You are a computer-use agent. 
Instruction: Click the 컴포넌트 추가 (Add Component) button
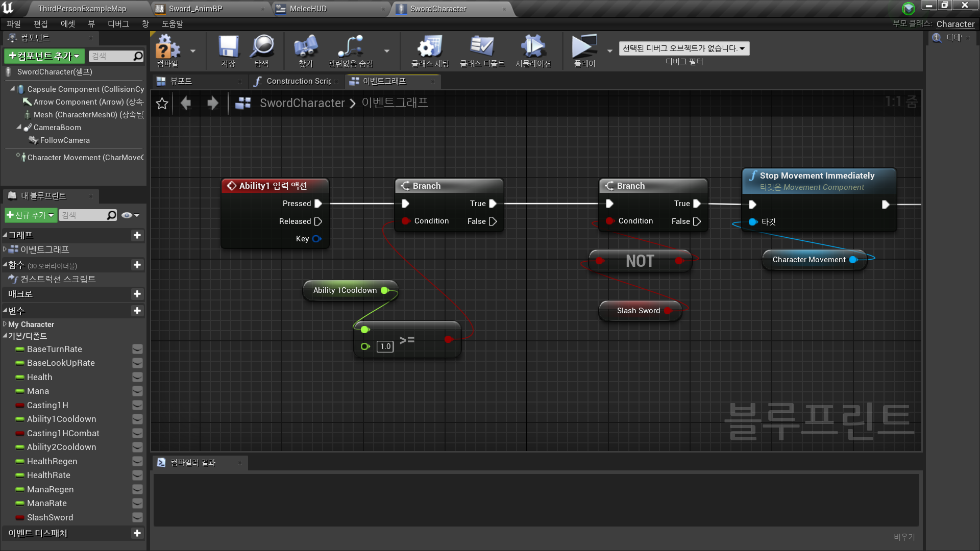coord(43,56)
